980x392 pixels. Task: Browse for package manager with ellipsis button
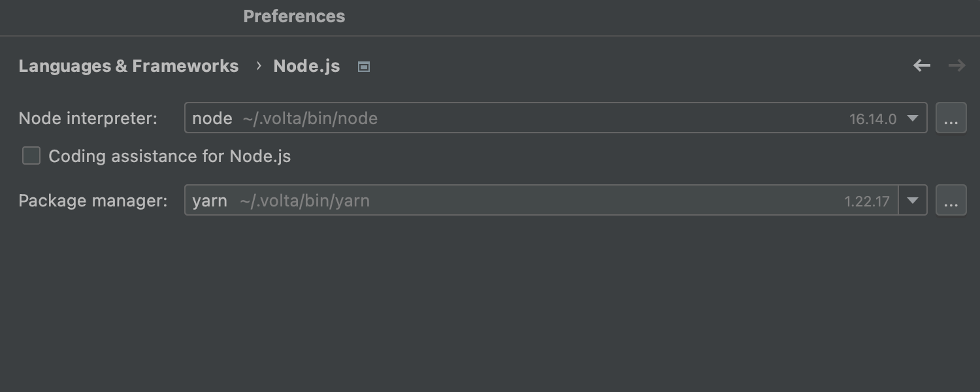(x=951, y=201)
